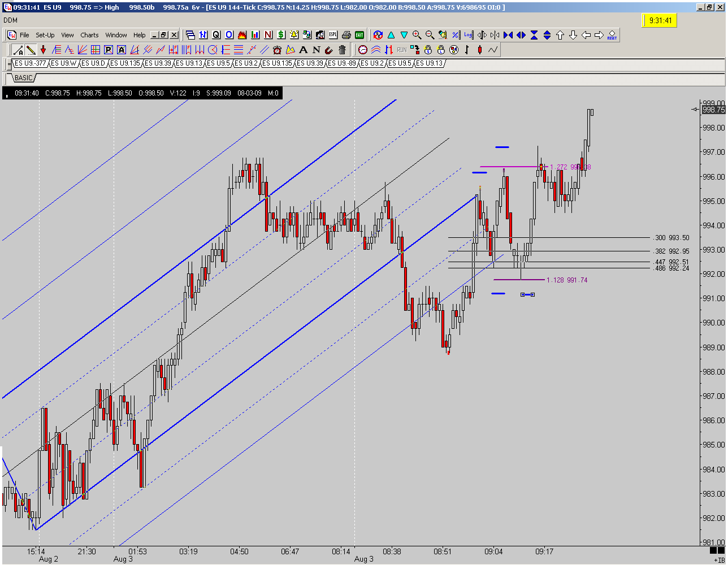Open the Window menu
Screen dimensions: 728x565
pos(116,35)
